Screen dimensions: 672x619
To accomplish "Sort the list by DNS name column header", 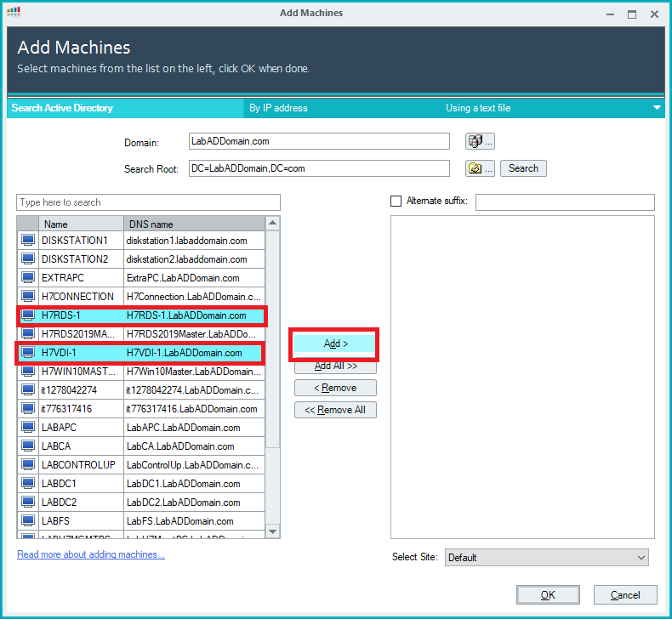I will coord(193,224).
